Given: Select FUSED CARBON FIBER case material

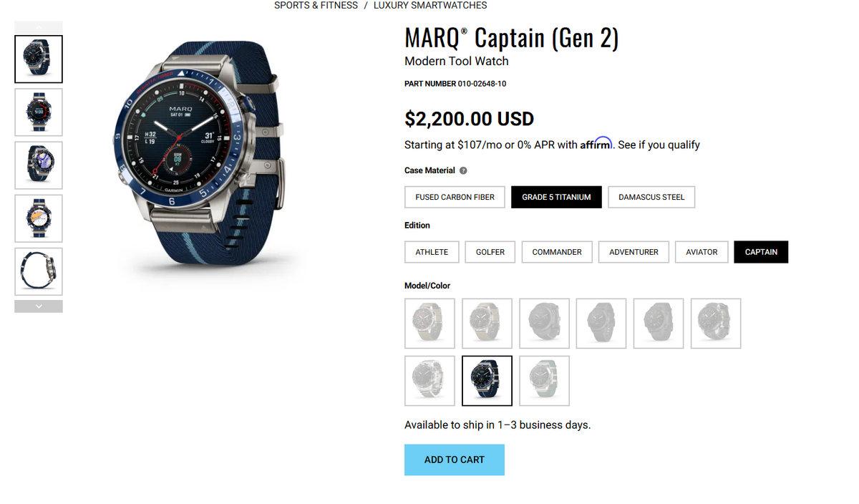Looking at the screenshot, I should (455, 197).
